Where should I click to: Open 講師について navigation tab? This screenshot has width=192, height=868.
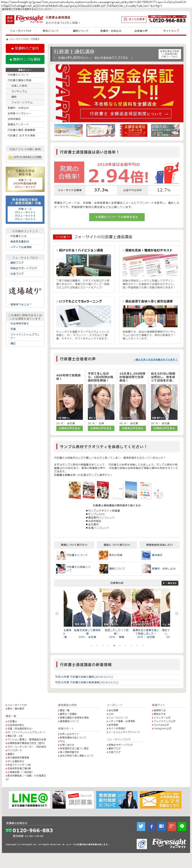tap(81, 31)
